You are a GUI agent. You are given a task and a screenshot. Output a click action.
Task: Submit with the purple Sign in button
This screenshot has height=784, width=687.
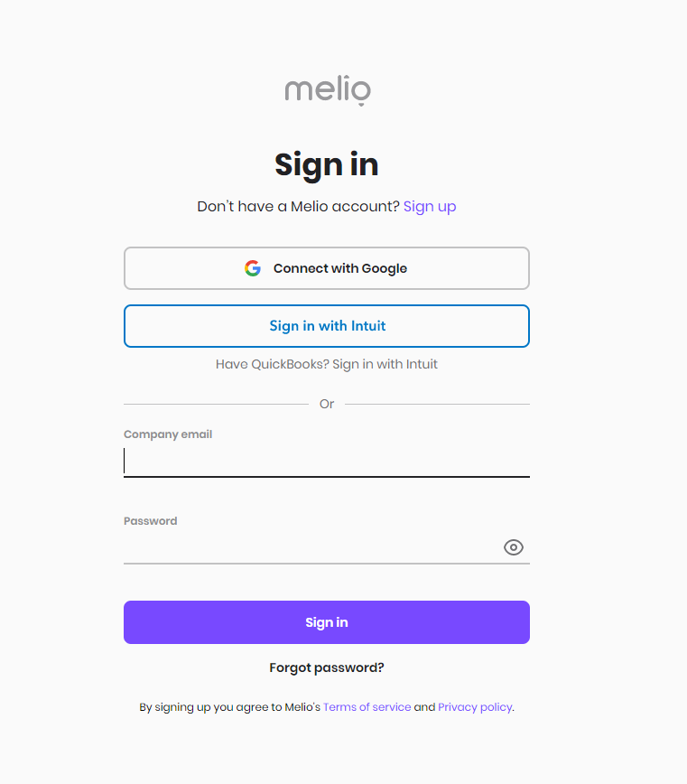point(327,622)
